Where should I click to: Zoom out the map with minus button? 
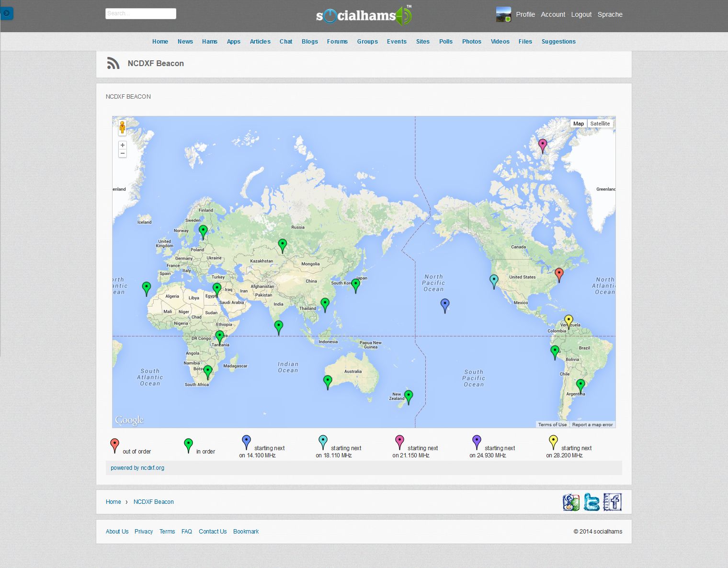[123, 153]
